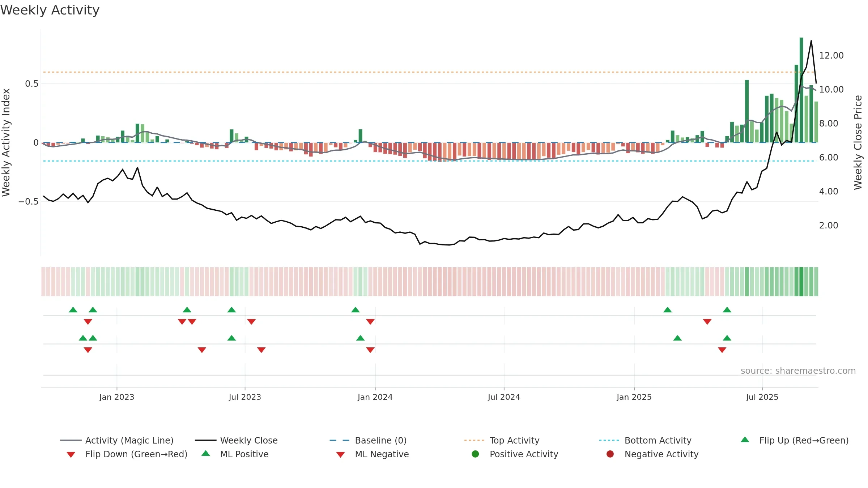
Task: Open the sharemaestro.com source credit
Action: pyautogui.click(x=798, y=371)
